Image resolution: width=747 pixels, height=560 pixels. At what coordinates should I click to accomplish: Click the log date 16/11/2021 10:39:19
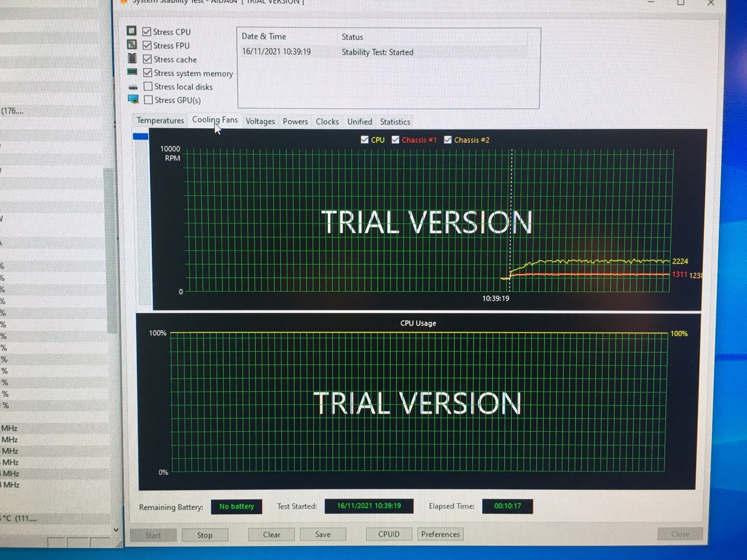(276, 52)
